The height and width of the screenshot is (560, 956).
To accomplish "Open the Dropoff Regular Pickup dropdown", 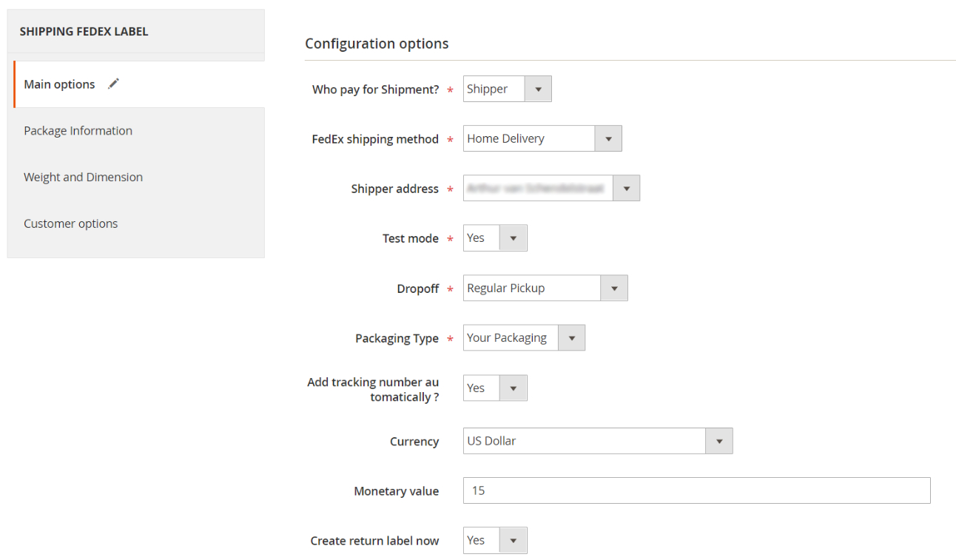I will pyautogui.click(x=545, y=288).
